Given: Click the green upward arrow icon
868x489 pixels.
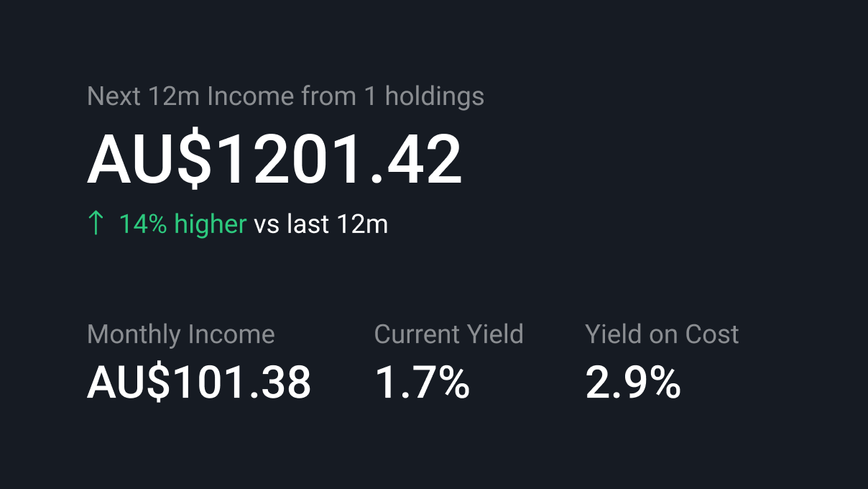Looking at the screenshot, I should [96, 224].
